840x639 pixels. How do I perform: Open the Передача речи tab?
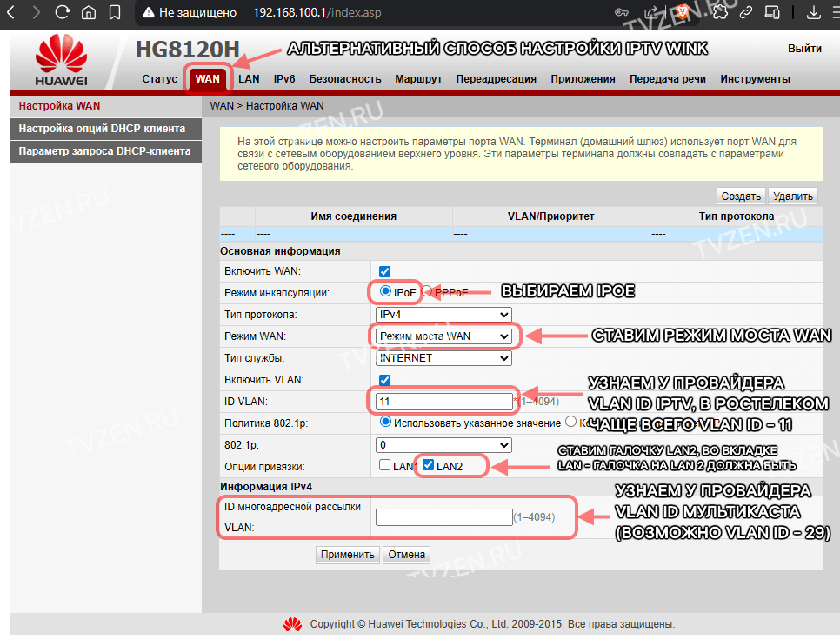pos(668,79)
